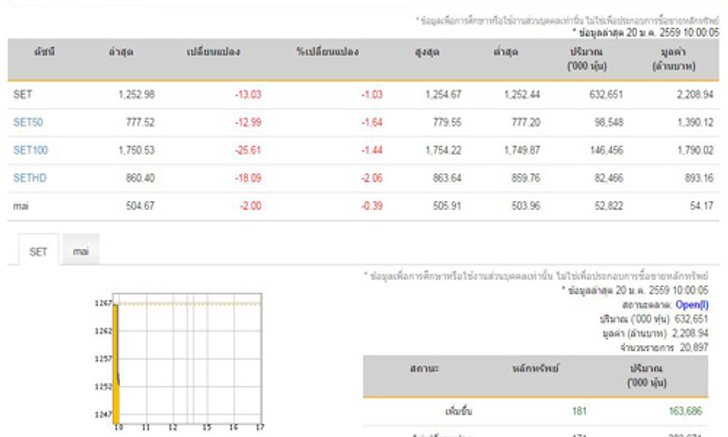Click SET50 percent change -1.64

372,122
